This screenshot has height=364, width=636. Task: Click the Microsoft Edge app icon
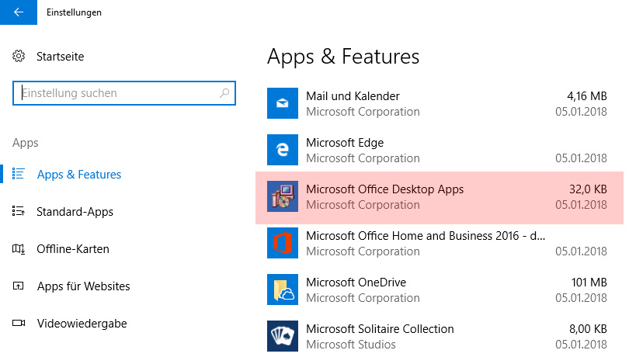[283, 150]
